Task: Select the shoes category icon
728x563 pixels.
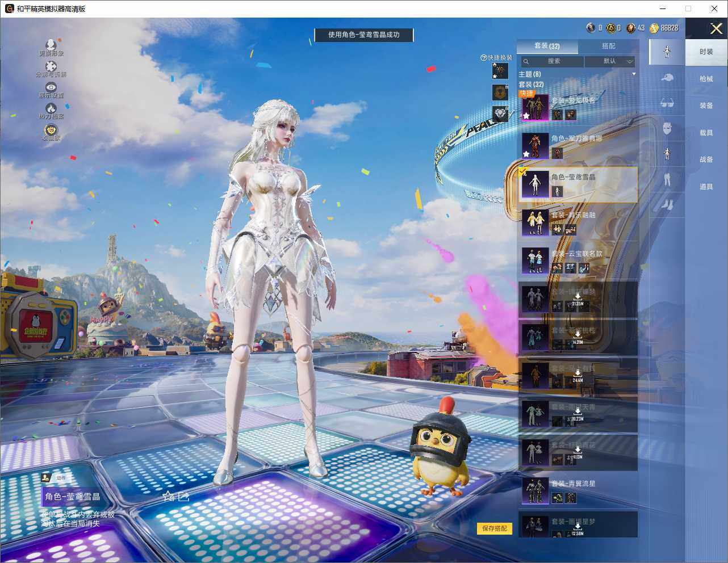Action: pyautogui.click(x=667, y=204)
